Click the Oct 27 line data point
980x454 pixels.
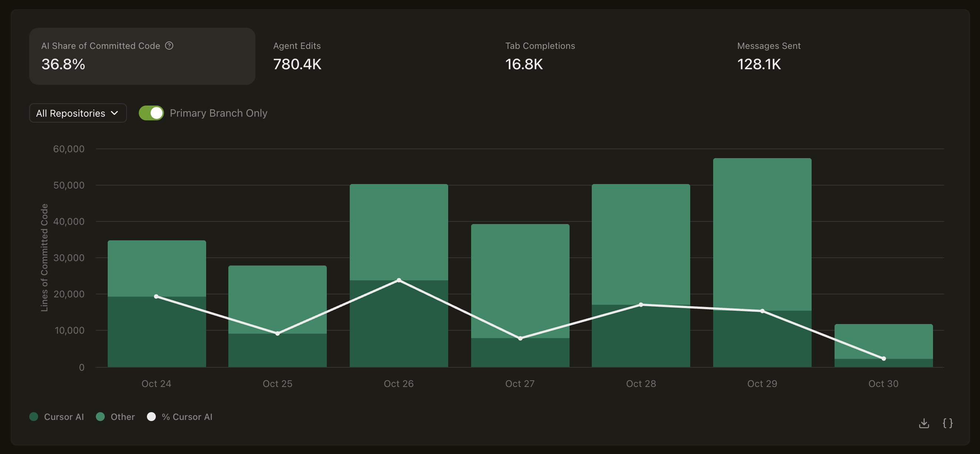coord(520,338)
